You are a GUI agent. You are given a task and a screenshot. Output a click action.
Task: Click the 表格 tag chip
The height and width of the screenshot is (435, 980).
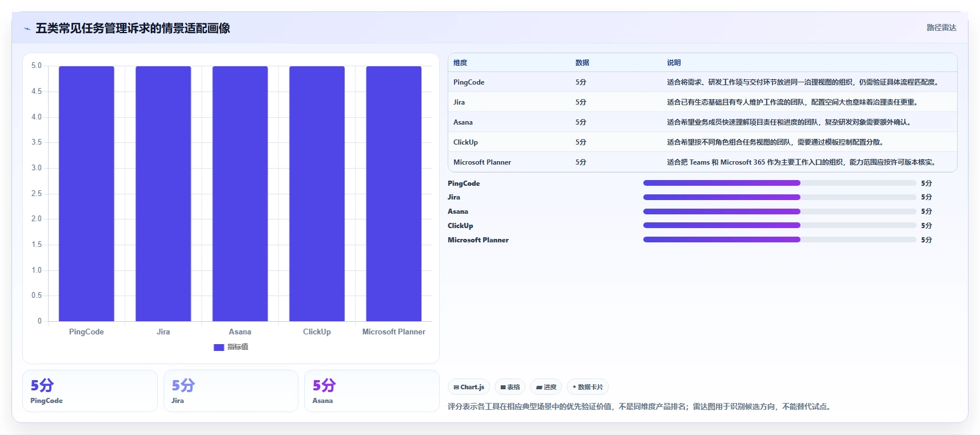pos(510,387)
